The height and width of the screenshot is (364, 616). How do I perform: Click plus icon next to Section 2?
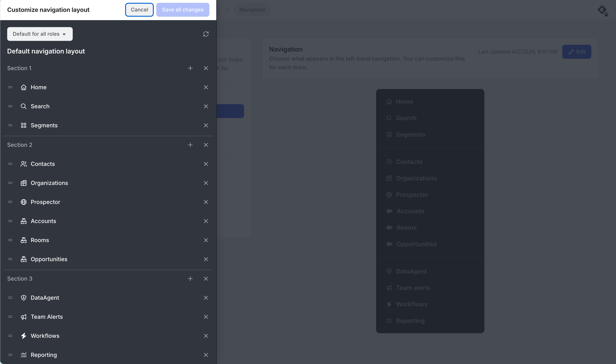point(190,145)
